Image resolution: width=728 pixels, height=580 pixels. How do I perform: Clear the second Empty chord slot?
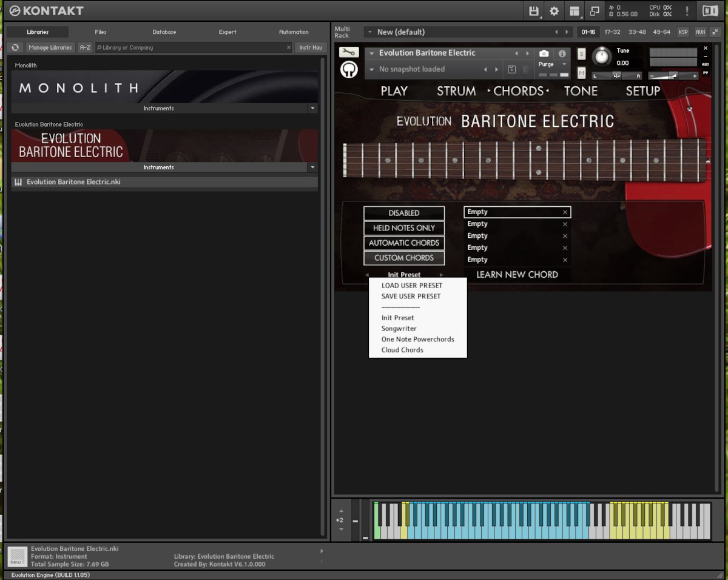(x=565, y=224)
